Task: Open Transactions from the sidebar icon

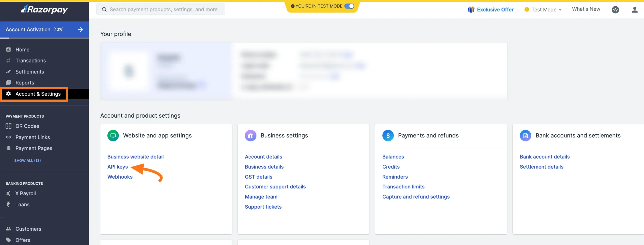Action: tap(8, 61)
